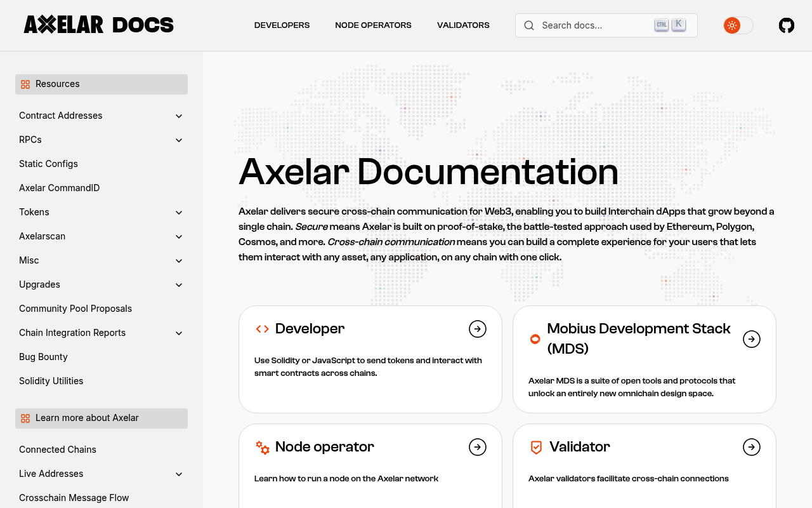This screenshot has height=508, width=812.
Task: Expand the Upgrades chevron
Action: pos(179,285)
